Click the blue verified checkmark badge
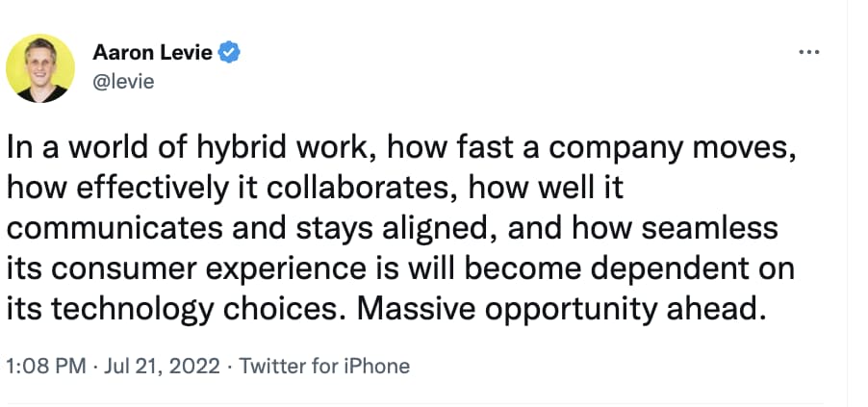The height and width of the screenshot is (407, 868). click(229, 53)
